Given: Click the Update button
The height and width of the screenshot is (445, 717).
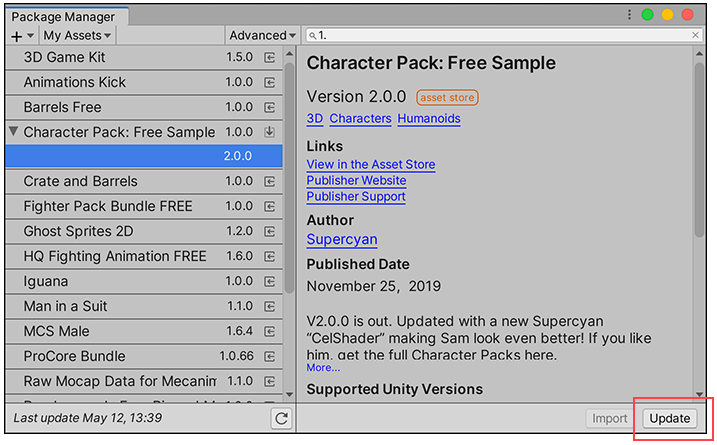Looking at the screenshot, I should click(x=669, y=418).
